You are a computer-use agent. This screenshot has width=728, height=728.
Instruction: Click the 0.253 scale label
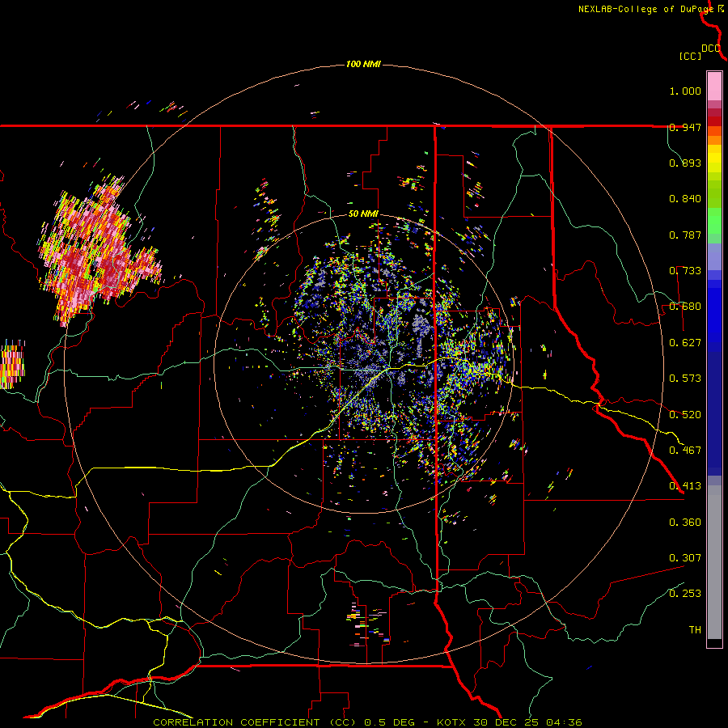685,594
